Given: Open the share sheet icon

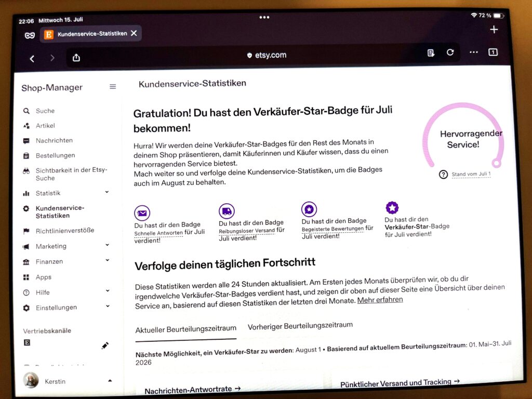Looking at the screenshot, I should 76,57.
